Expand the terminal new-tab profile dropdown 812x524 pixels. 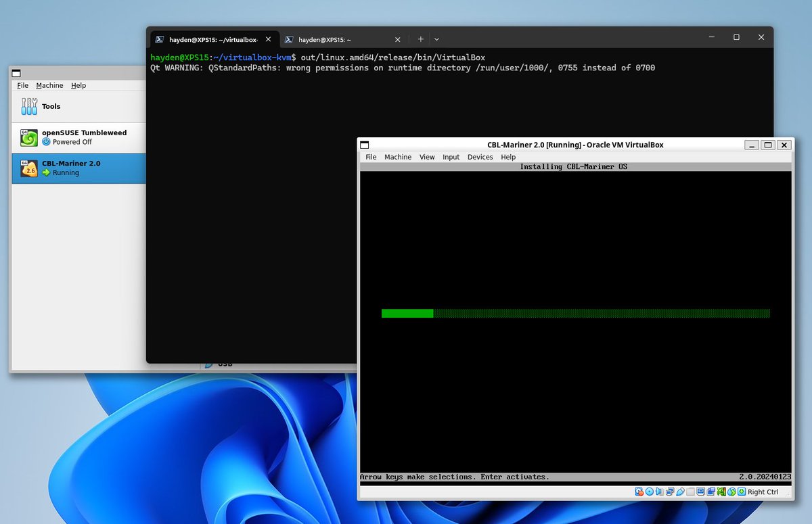point(436,39)
